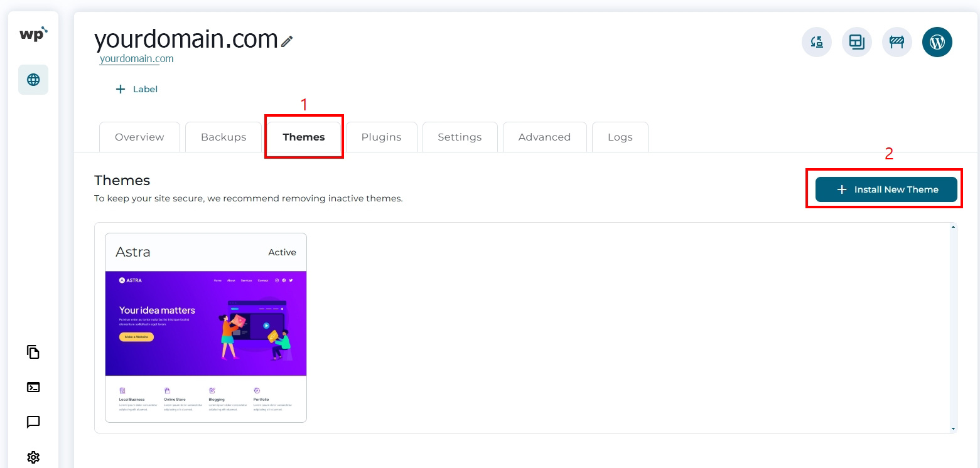Click the clone site round icon
980x468 pixels.
tap(817, 42)
